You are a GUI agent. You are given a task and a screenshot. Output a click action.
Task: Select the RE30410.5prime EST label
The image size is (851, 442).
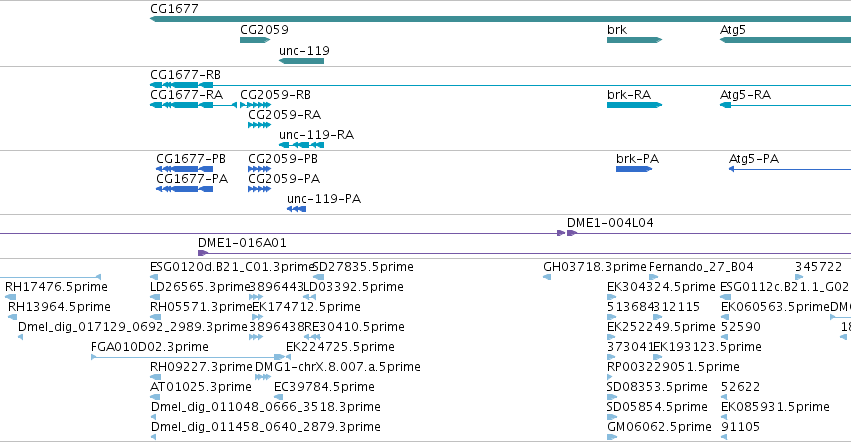coord(354,327)
